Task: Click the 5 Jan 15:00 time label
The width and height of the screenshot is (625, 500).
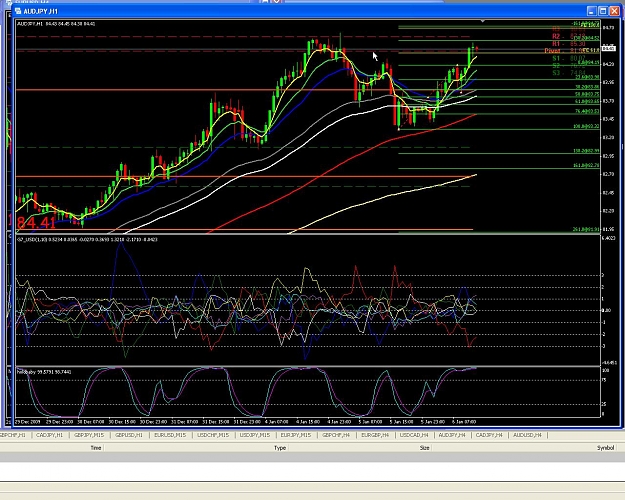Action: [x=402, y=421]
